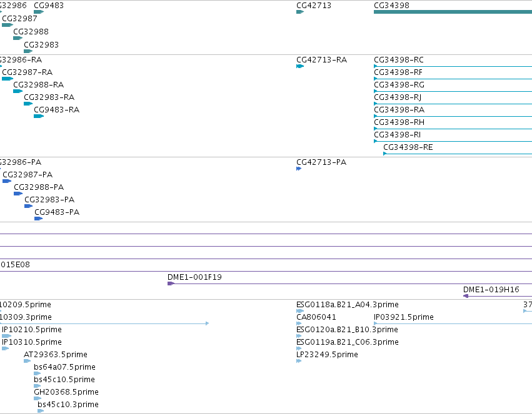Viewport: 532px width, 414px height.
Task: Select protein CG32987-PA
Action: tap(7, 181)
